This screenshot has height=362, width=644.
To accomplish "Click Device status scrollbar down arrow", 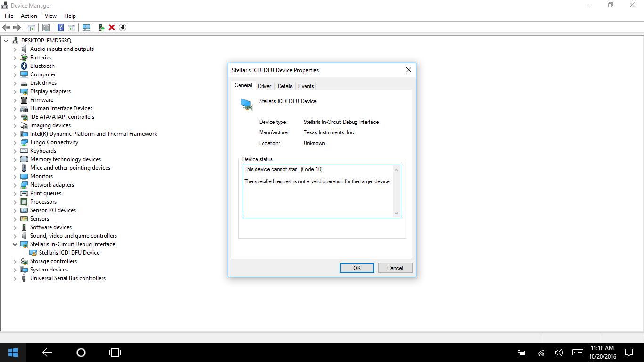I will [x=396, y=214].
